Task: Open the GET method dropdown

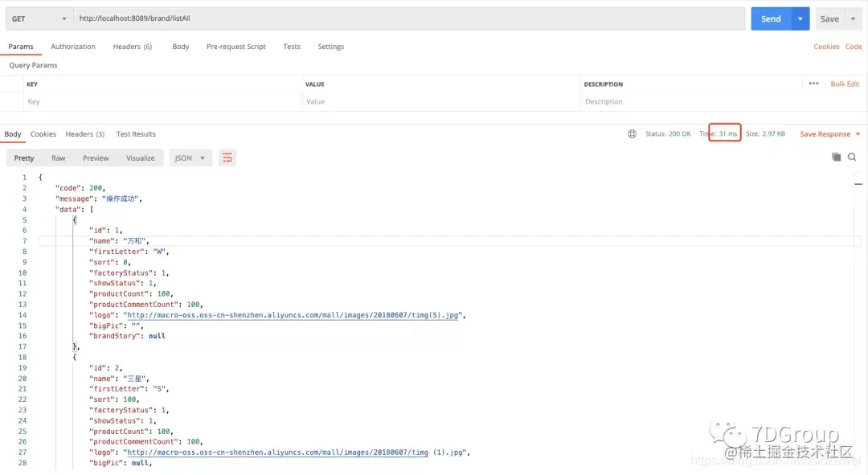Action: click(39, 18)
